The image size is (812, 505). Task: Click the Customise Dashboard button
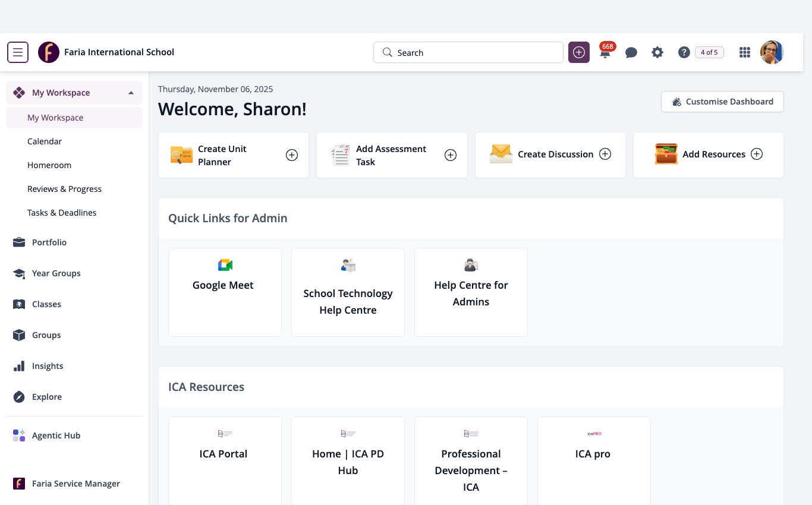(x=722, y=102)
